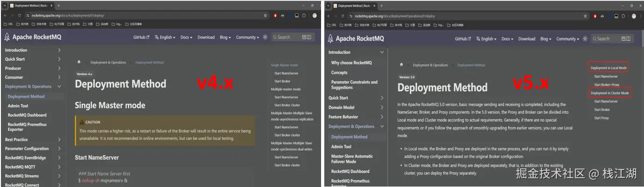Open English language dropdown in right window
This screenshot has height=187, width=644.
[486, 39]
